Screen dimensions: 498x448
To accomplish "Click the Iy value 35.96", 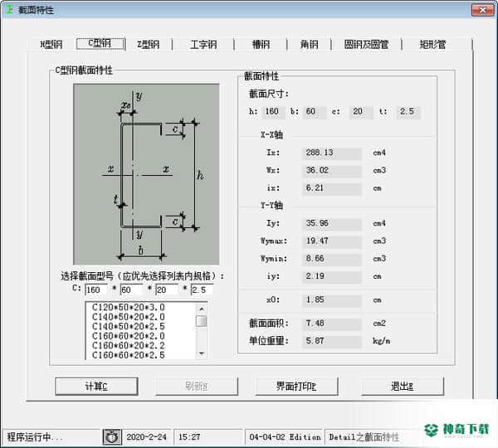I will coord(331,223).
